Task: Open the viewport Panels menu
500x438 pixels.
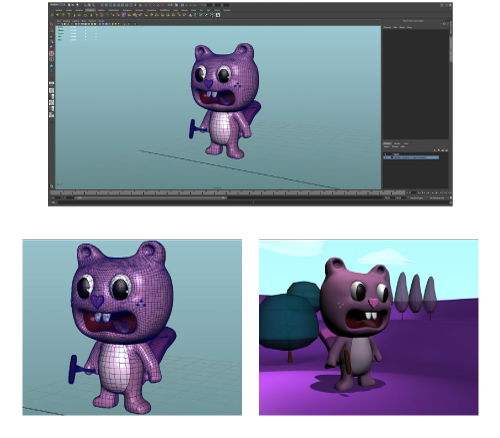Action: coord(101,21)
